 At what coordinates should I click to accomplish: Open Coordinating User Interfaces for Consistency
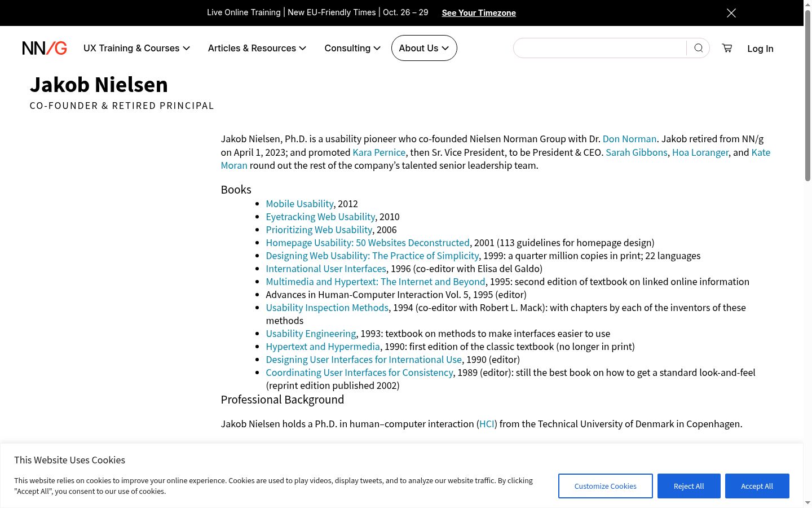click(359, 373)
